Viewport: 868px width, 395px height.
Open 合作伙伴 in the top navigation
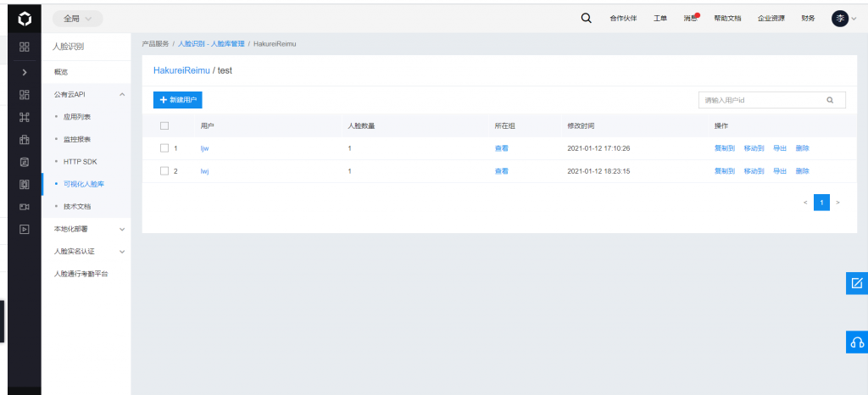623,19
